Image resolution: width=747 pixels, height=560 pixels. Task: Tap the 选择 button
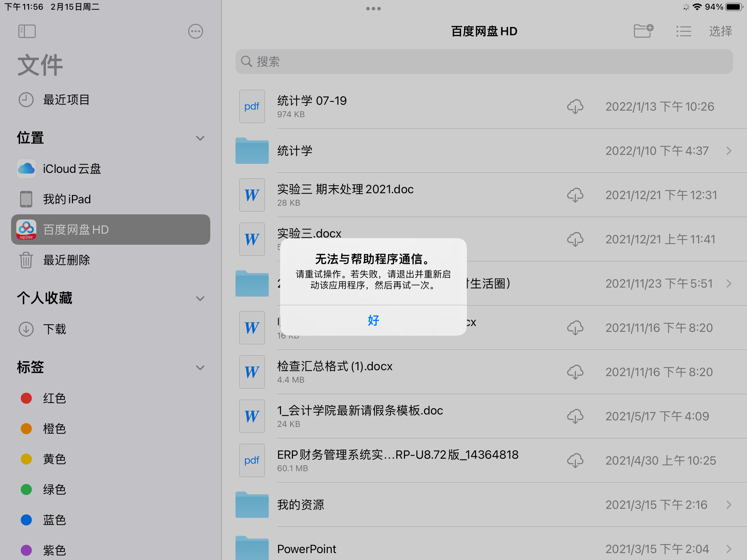pyautogui.click(x=720, y=31)
